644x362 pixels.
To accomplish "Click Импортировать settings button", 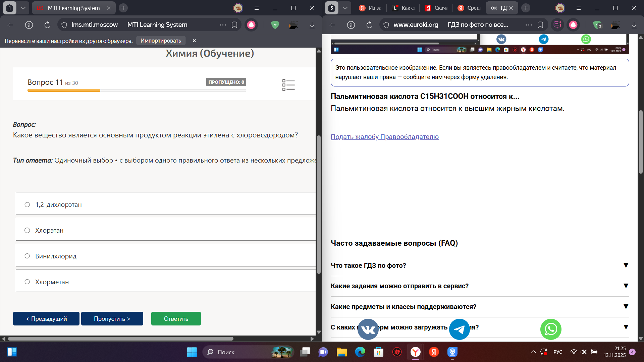I will 161,41.
